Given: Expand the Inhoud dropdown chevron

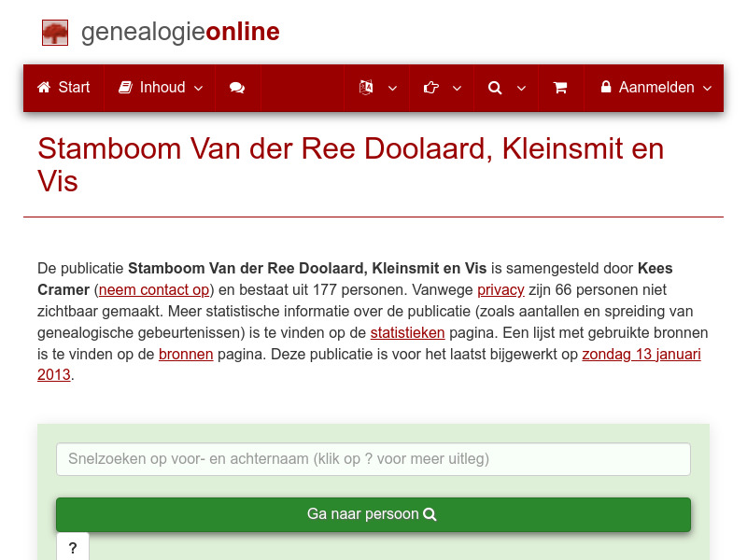Looking at the screenshot, I should pos(197,89).
